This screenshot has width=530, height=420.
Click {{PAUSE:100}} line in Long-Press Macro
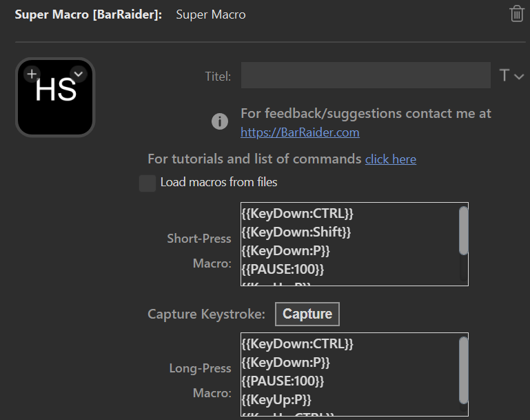click(x=283, y=381)
